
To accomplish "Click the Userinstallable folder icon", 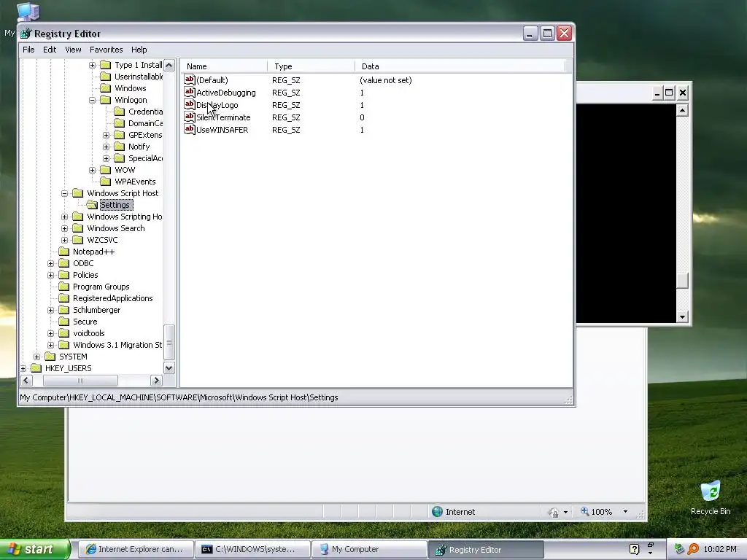I will 106,76.
